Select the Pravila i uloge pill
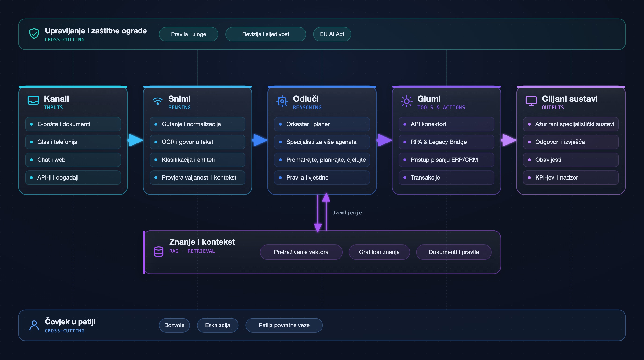 (189, 34)
